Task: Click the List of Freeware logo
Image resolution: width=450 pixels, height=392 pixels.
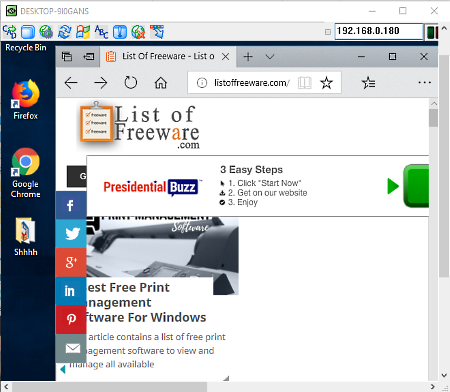Action: click(140, 126)
